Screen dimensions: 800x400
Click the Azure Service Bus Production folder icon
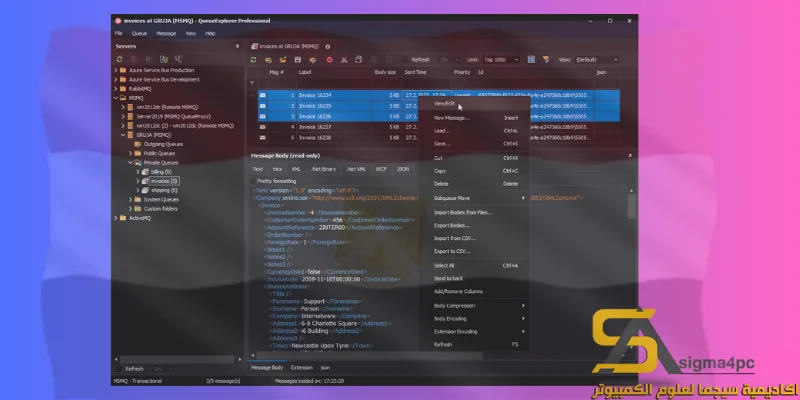pyautogui.click(x=123, y=70)
